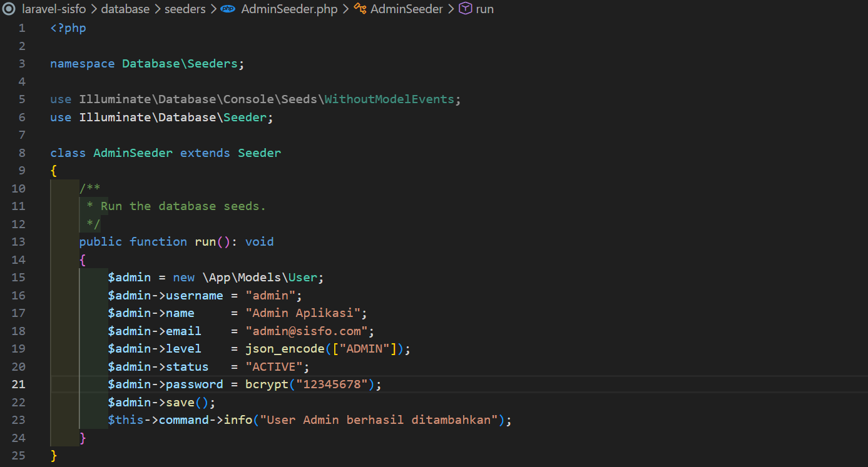Select line number 8 in gutter
This screenshot has width=868, height=467.
[22, 153]
